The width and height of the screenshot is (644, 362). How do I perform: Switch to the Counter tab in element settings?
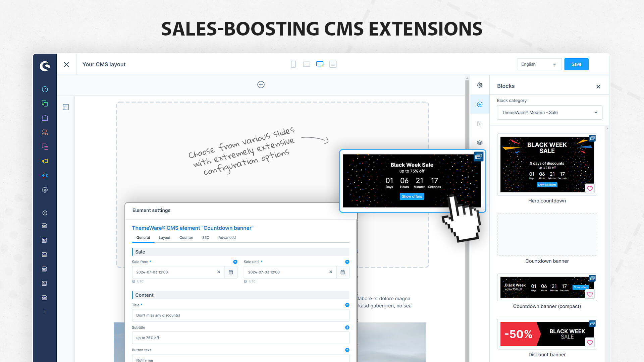coord(186,237)
